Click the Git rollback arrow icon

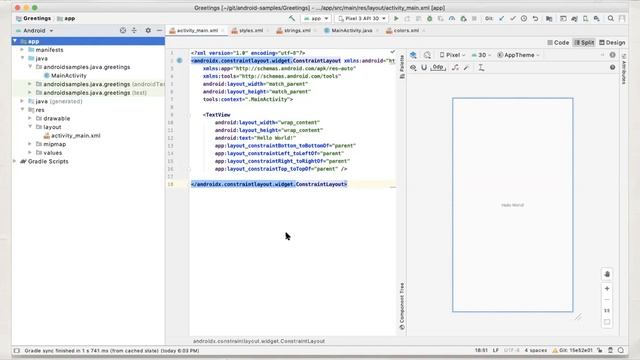click(536, 18)
